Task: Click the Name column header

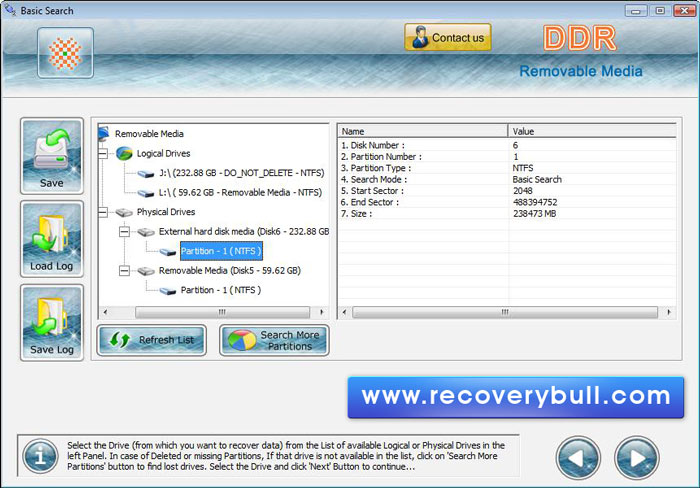Action: click(x=422, y=131)
